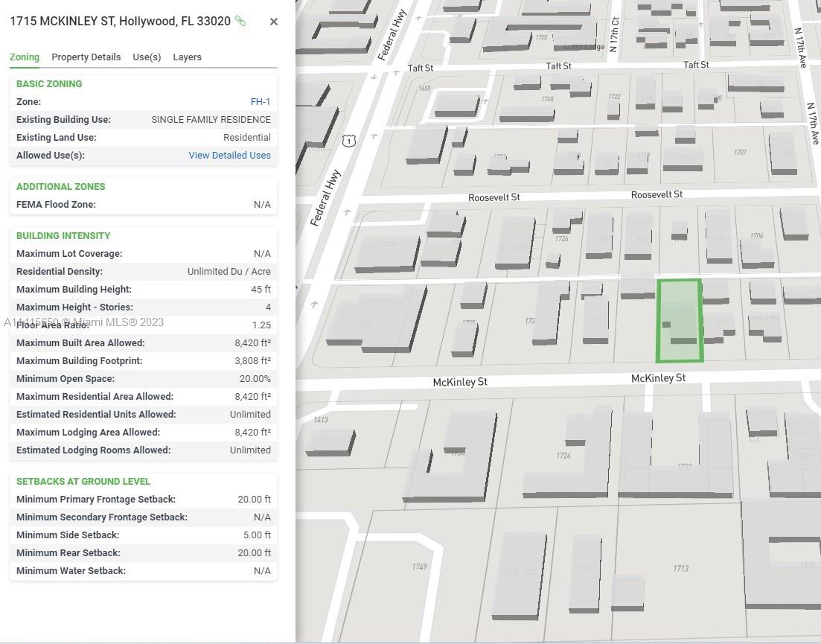Switch to the Layers tab
The height and width of the screenshot is (644, 821).
pos(187,57)
